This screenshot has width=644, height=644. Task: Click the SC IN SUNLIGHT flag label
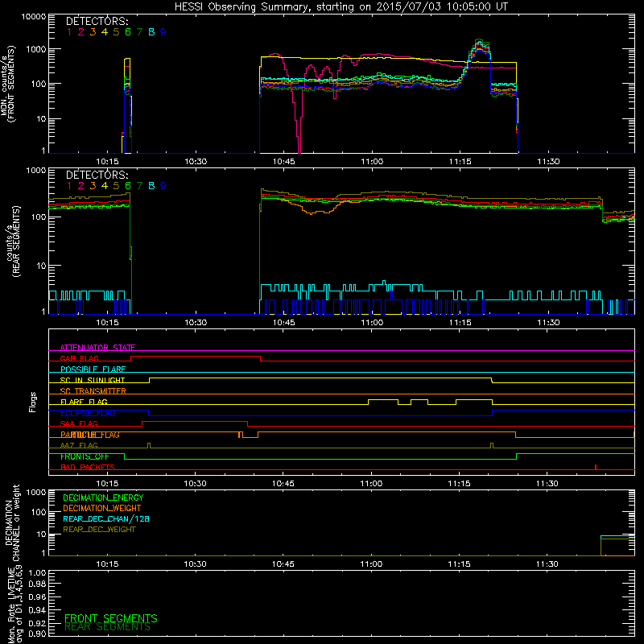coord(93,380)
